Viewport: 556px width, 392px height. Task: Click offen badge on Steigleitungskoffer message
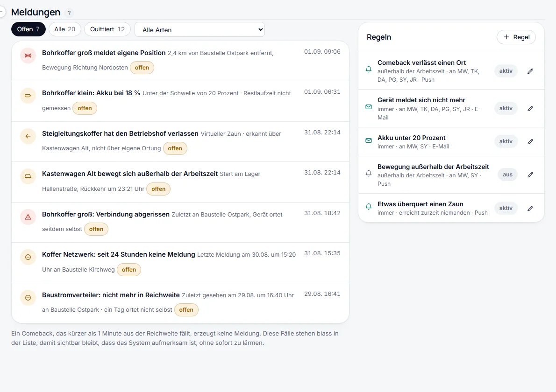coord(175,148)
